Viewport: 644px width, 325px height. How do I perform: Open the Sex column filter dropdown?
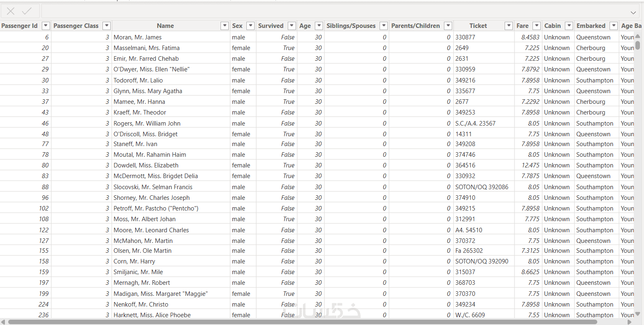click(251, 26)
